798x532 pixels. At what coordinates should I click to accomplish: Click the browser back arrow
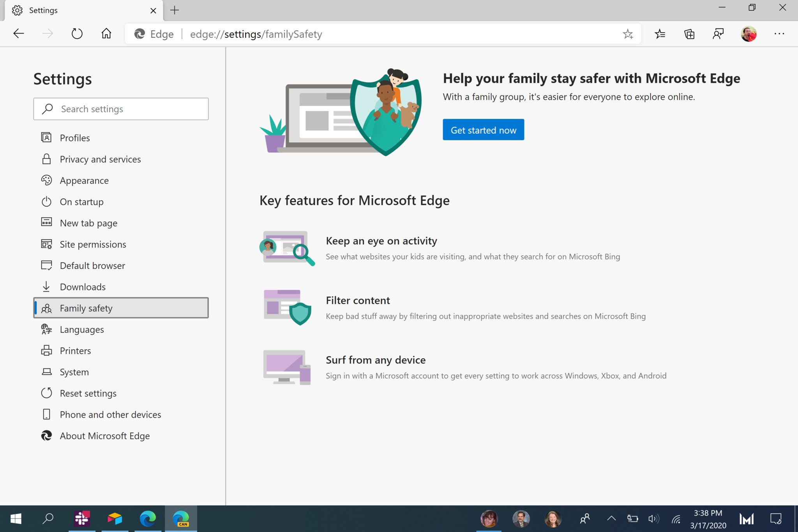coord(18,34)
